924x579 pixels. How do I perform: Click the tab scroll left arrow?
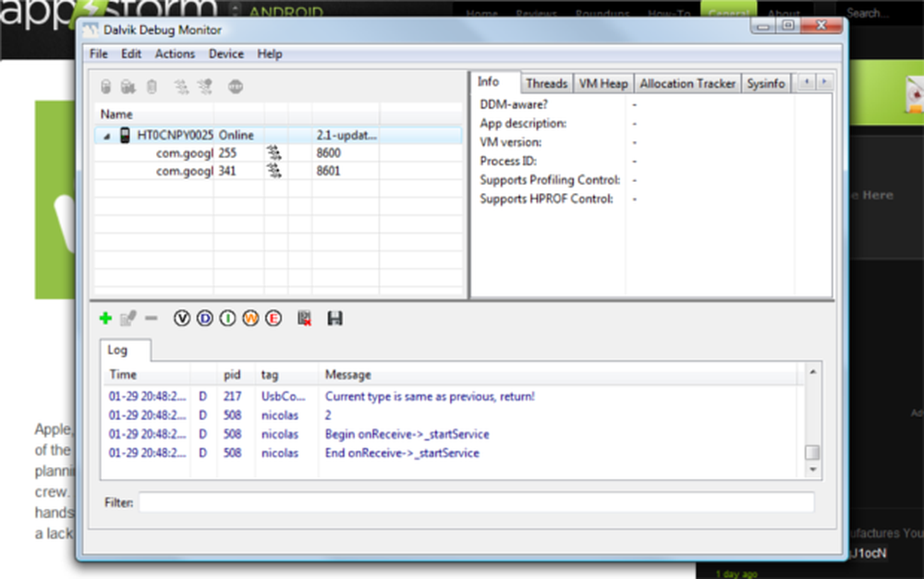(x=806, y=82)
